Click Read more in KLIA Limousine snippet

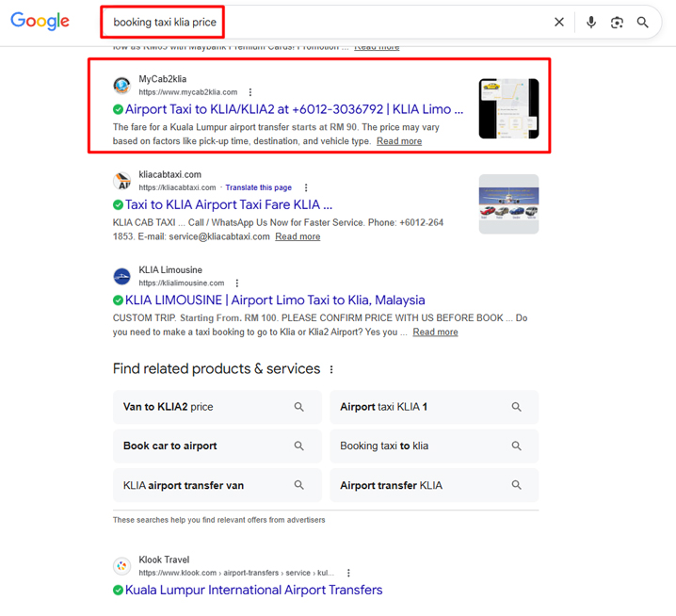[435, 332]
